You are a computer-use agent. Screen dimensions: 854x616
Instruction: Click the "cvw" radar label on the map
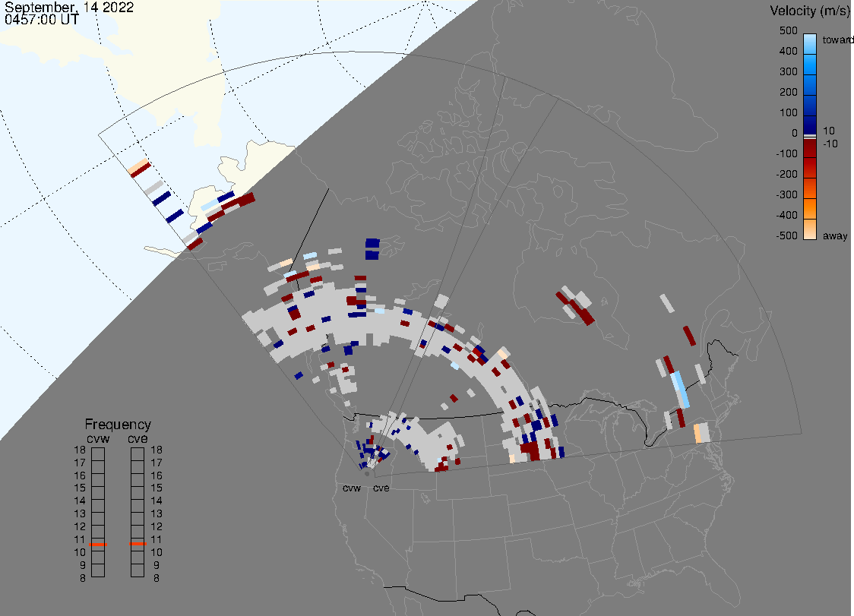352,488
